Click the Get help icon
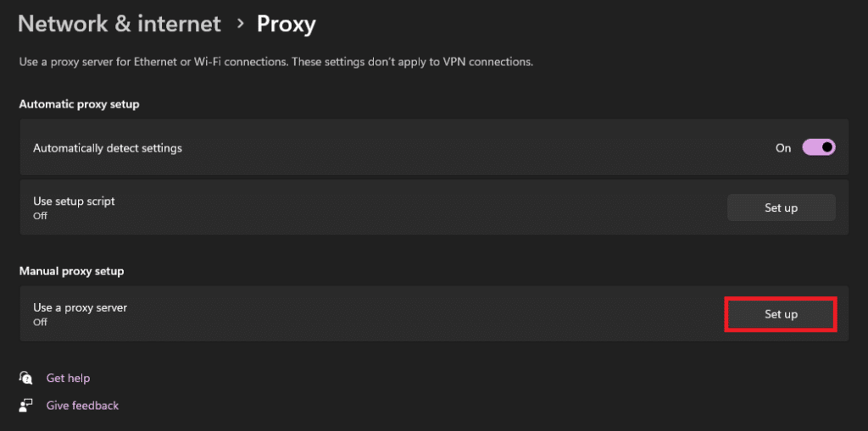Image resolution: width=868 pixels, height=431 pixels. (x=27, y=378)
